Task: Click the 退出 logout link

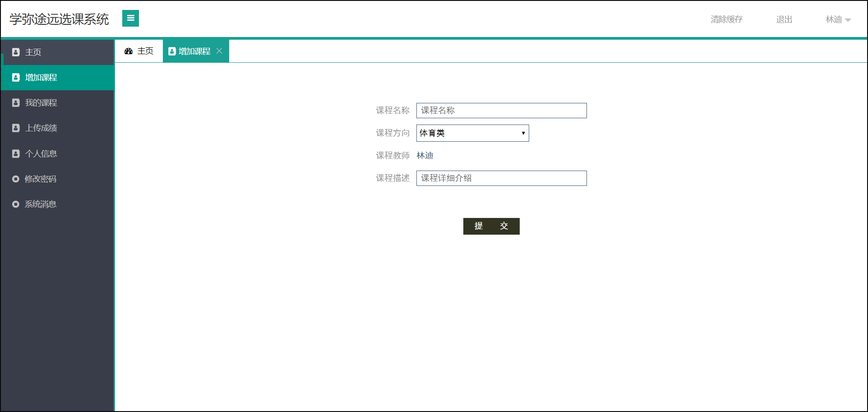Action: (784, 19)
